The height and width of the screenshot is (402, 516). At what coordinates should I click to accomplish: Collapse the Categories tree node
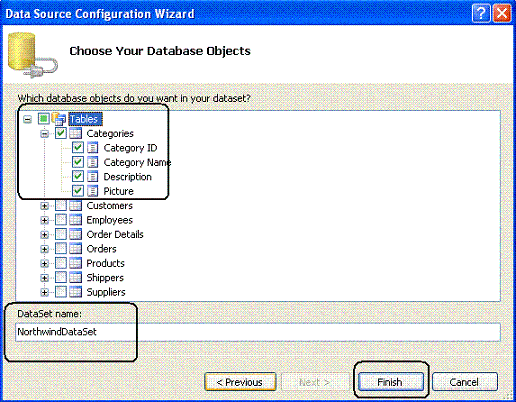coord(44,134)
